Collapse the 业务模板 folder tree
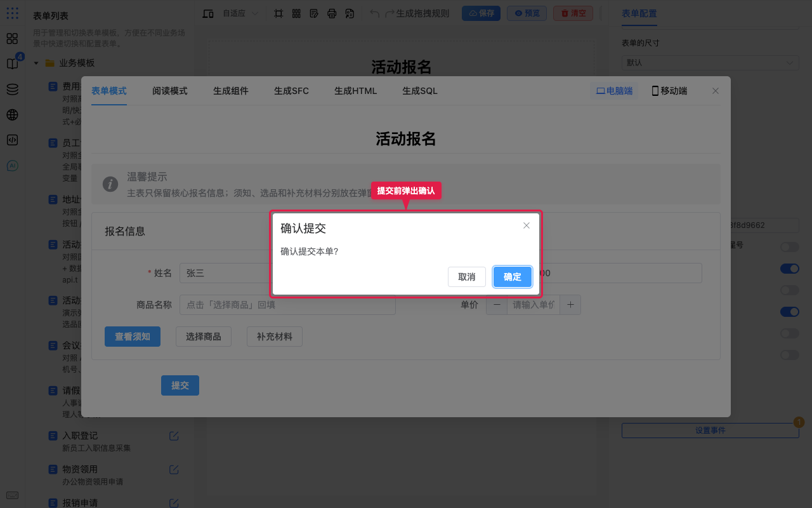The height and width of the screenshot is (508, 812). [37, 63]
